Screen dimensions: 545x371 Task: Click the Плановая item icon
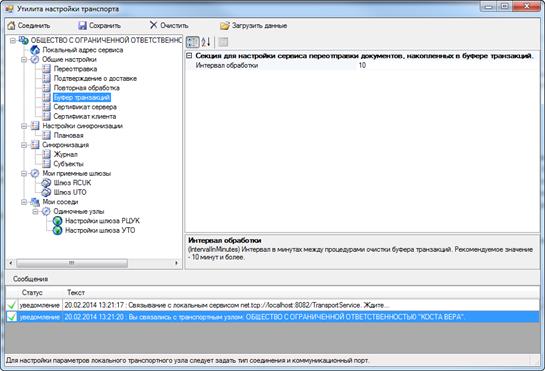tap(46, 135)
